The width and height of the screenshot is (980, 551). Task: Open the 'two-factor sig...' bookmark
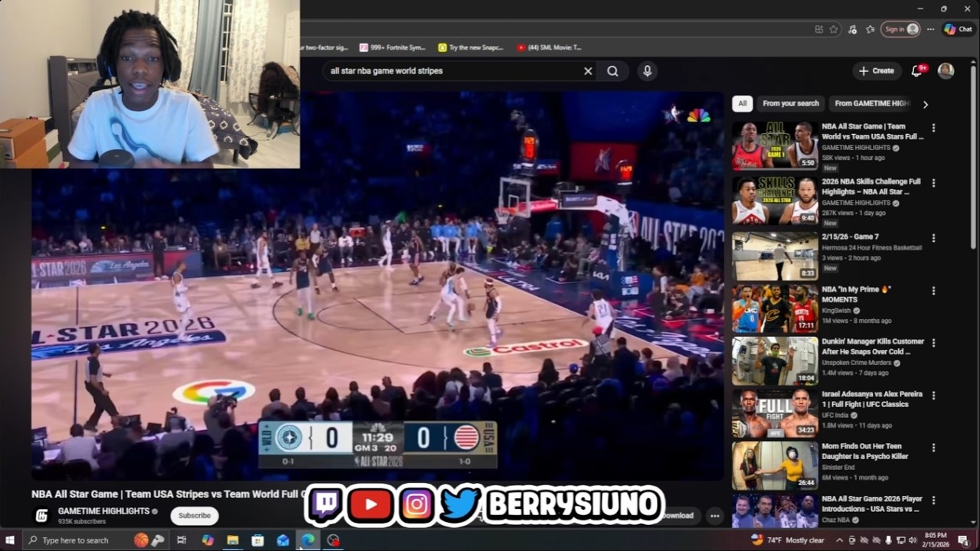325,47
